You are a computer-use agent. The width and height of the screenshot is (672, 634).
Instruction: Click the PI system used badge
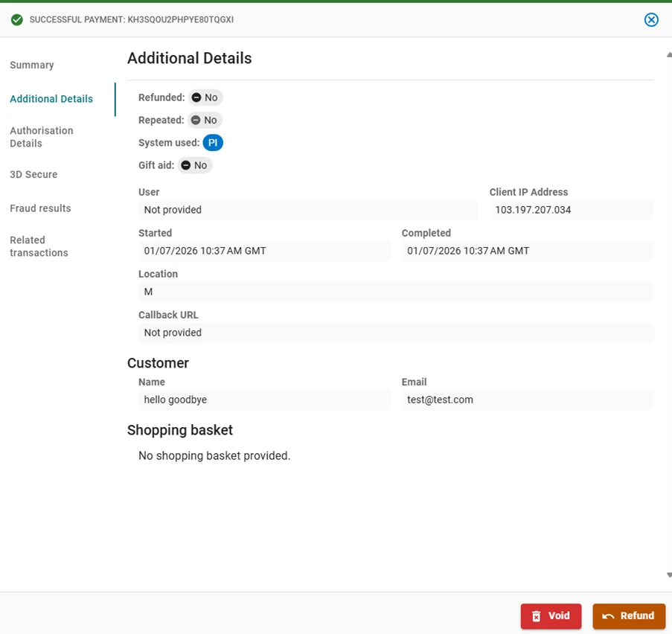213,143
